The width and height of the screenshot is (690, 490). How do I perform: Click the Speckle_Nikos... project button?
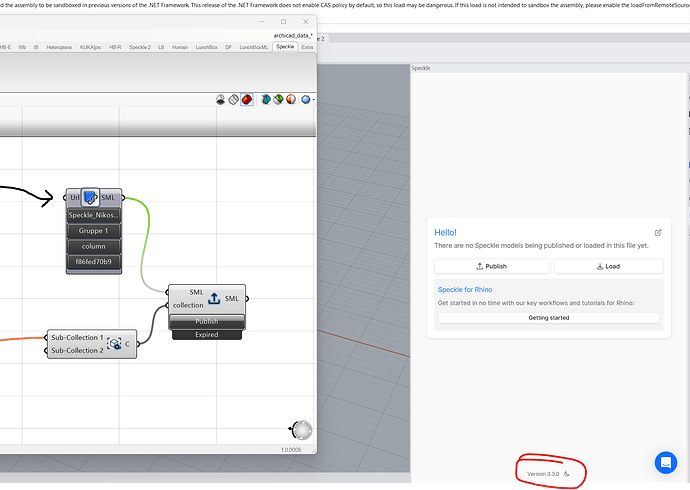94,215
